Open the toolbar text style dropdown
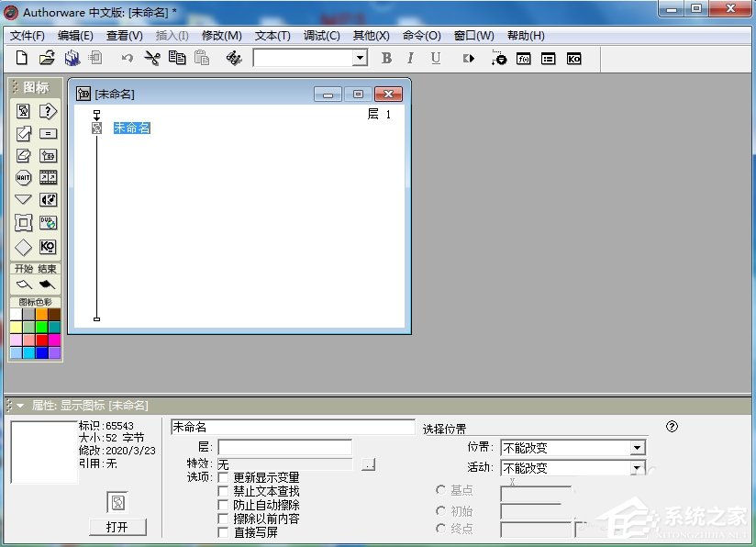756x547 pixels. tap(360, 59)
